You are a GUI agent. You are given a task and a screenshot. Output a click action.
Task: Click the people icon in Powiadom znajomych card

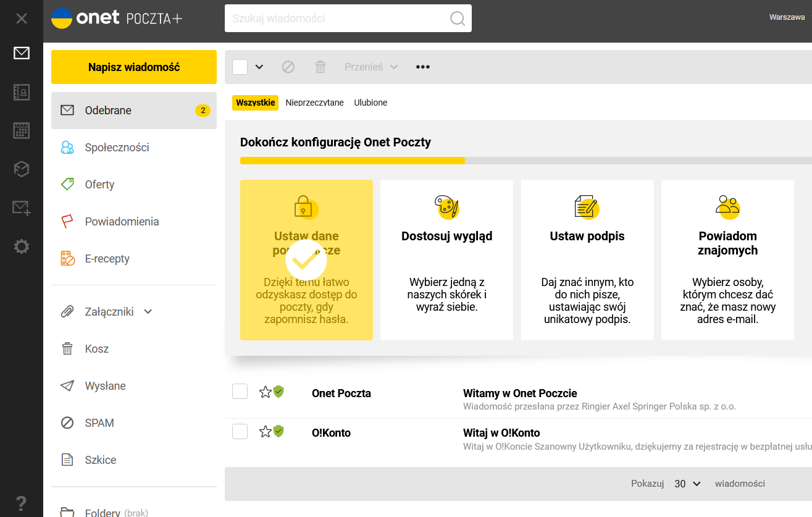[x=728, y=206]
